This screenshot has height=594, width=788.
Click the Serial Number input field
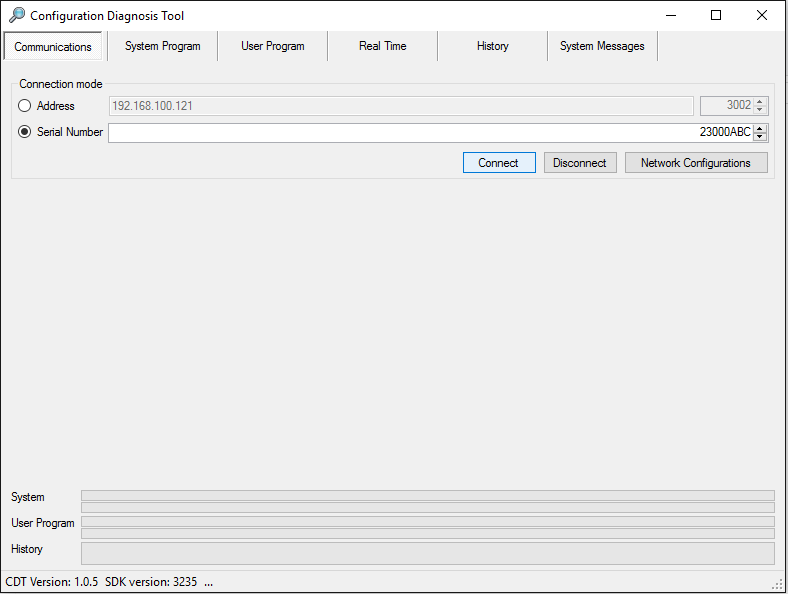coord(400,133)
